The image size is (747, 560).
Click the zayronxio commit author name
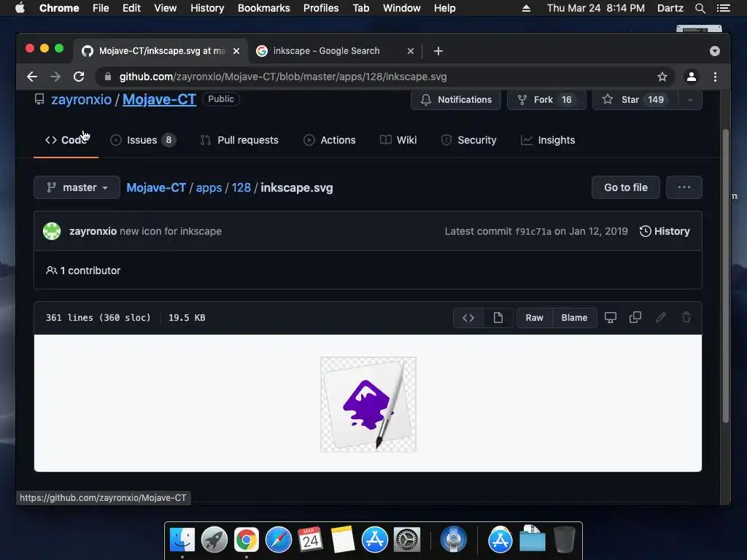pyautogui.click(x=93, y=231)
